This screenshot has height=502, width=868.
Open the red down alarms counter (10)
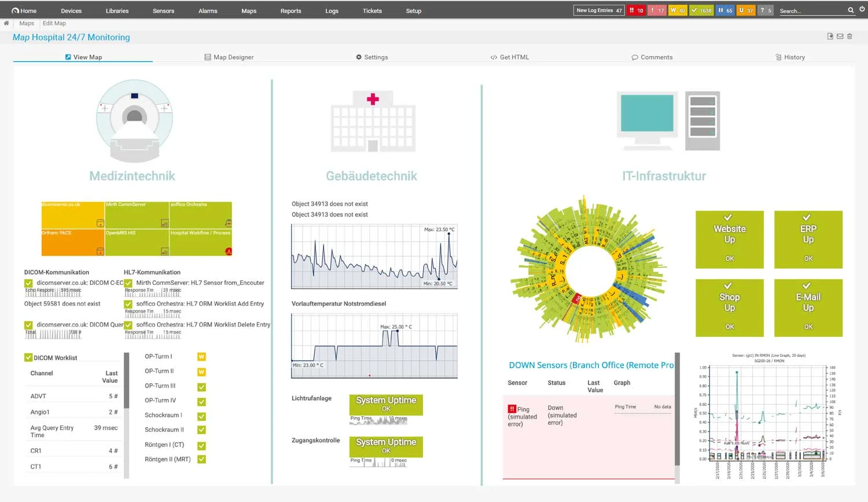click(x=637, y=10)
